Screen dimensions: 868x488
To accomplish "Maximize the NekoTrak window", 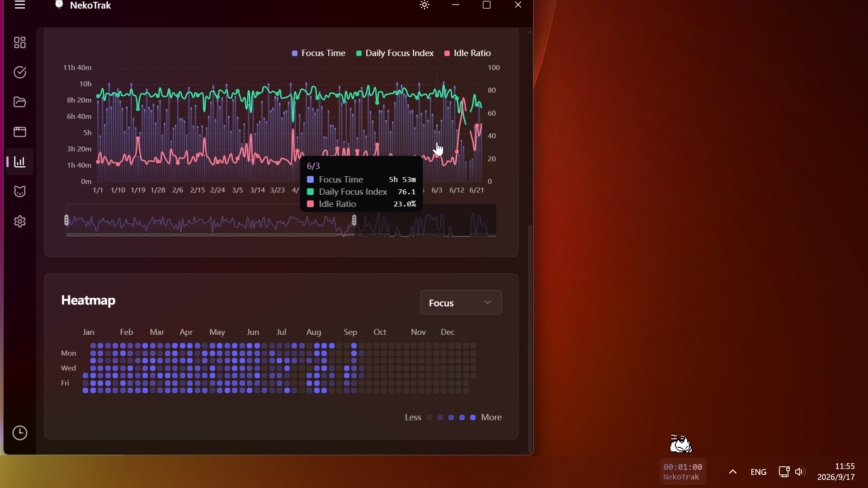I will pyautogui.click(x=486, y=5).
